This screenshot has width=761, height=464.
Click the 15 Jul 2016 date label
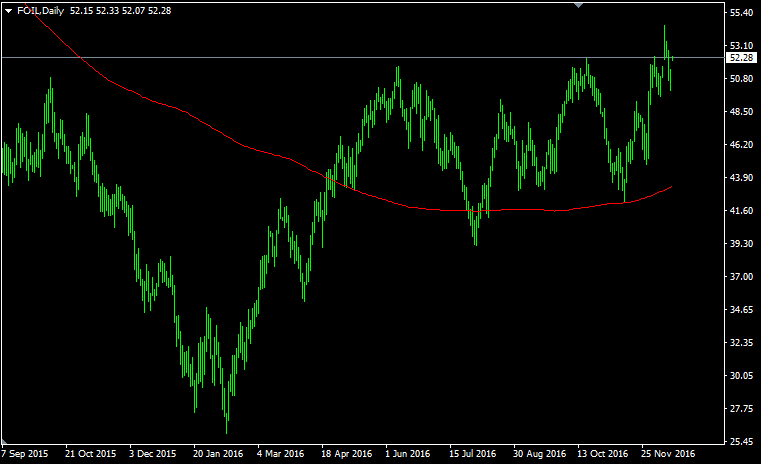click(473, 454)
